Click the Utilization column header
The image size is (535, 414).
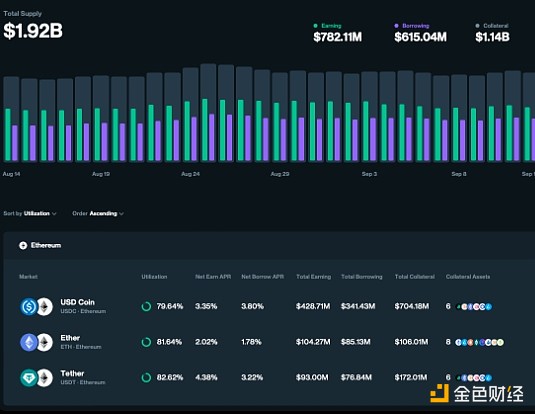(x=154, y=277)
